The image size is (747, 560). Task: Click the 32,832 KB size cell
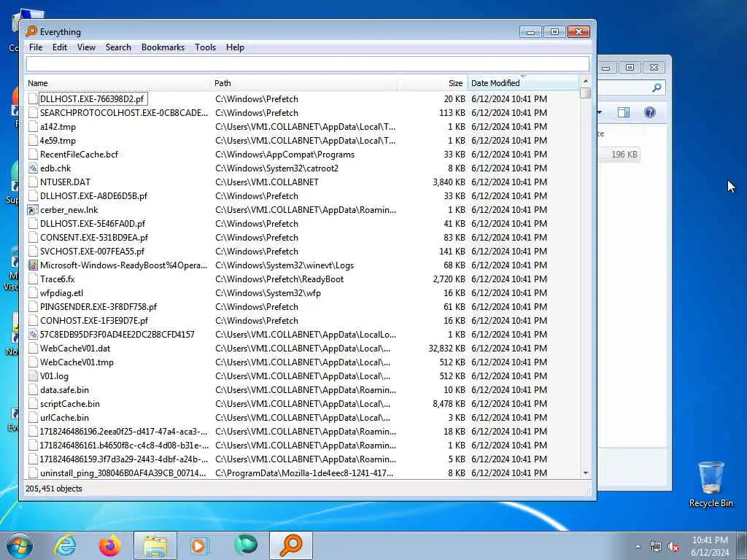click(446, 349)
